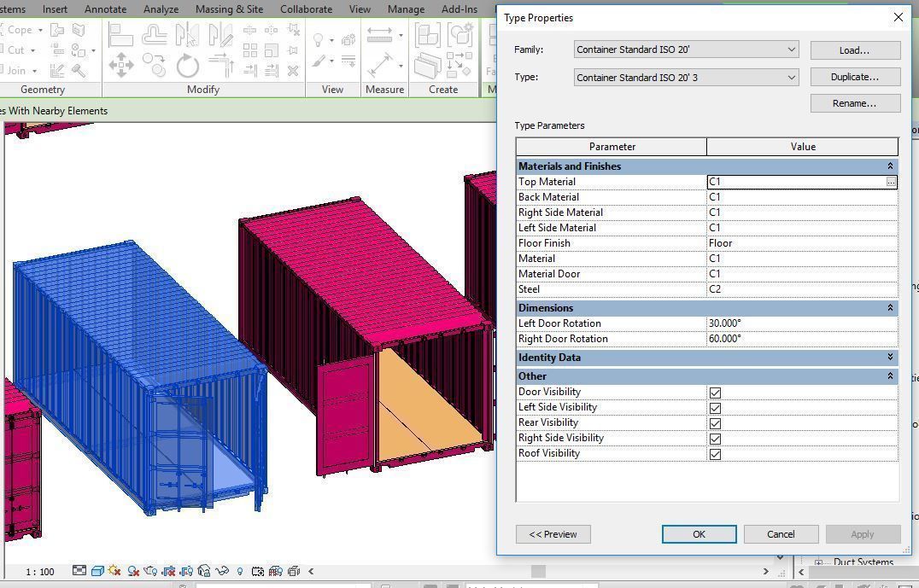Click the Duplicate... button
The image size is (919, 588).
click(x=855, y=77)
